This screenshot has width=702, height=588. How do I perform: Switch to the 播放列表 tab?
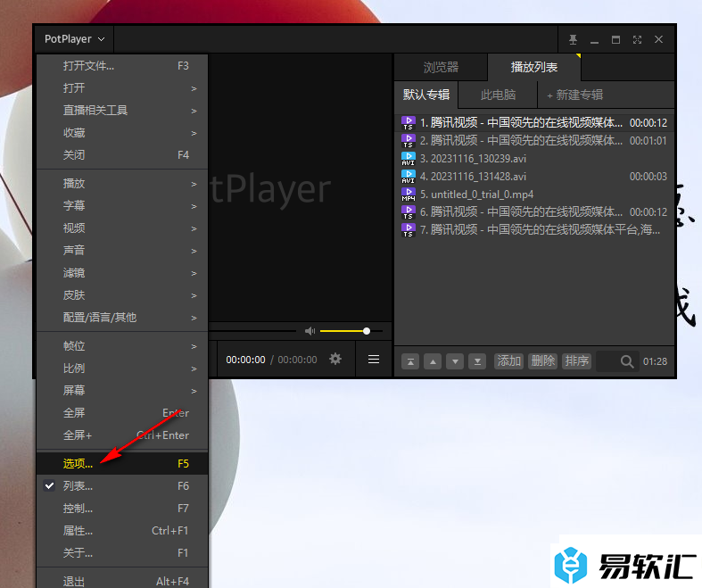pyautogui.click(x=534, y=67)
